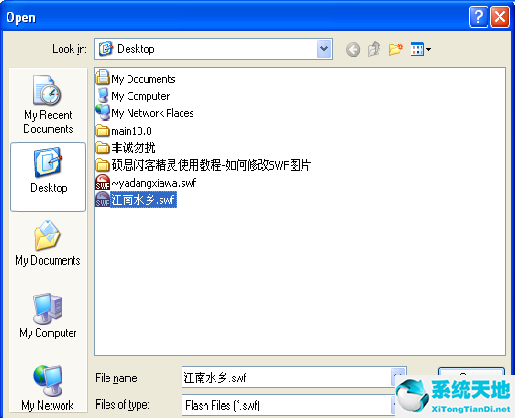The height and width of the screenshot is (418, 515).
Task: Select My Network Places icon in list
Action: click(x=102, y=113)
